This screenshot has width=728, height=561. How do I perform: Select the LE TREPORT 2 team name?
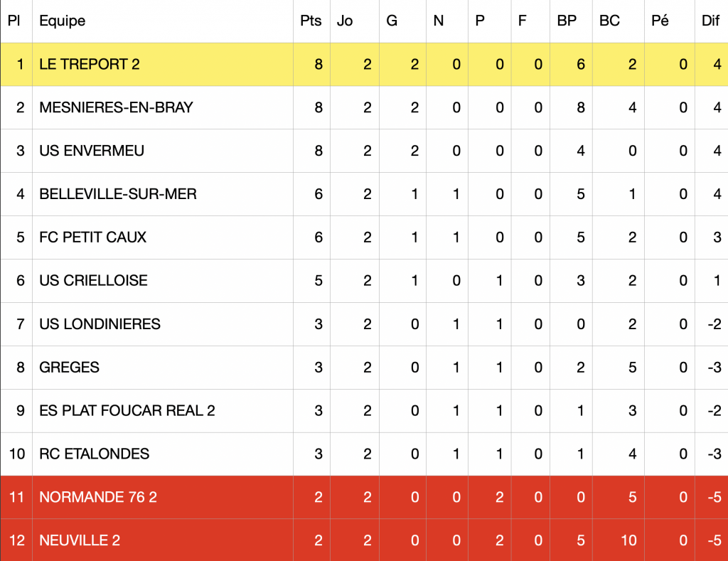[x=89, y=64]
